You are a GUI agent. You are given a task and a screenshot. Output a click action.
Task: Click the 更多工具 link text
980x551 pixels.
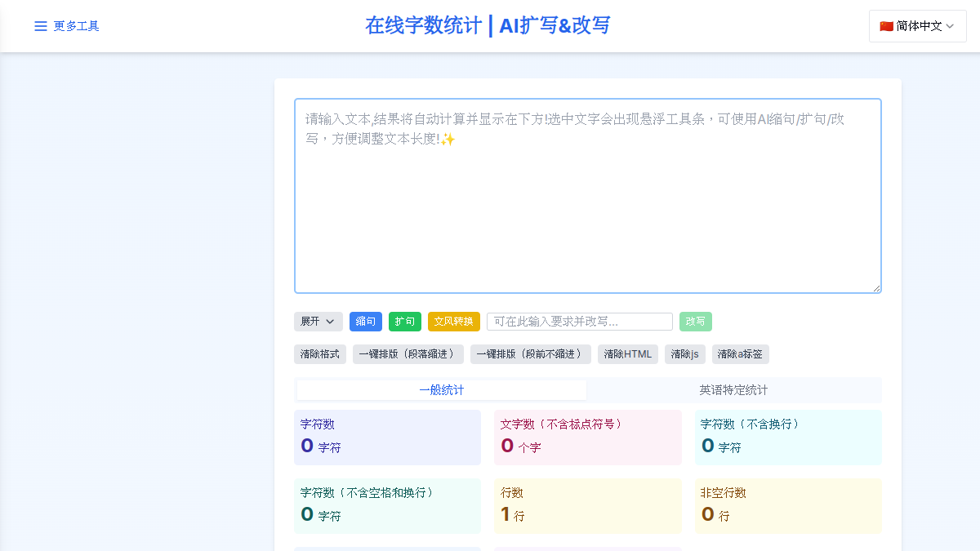click(x=77, y=26)
